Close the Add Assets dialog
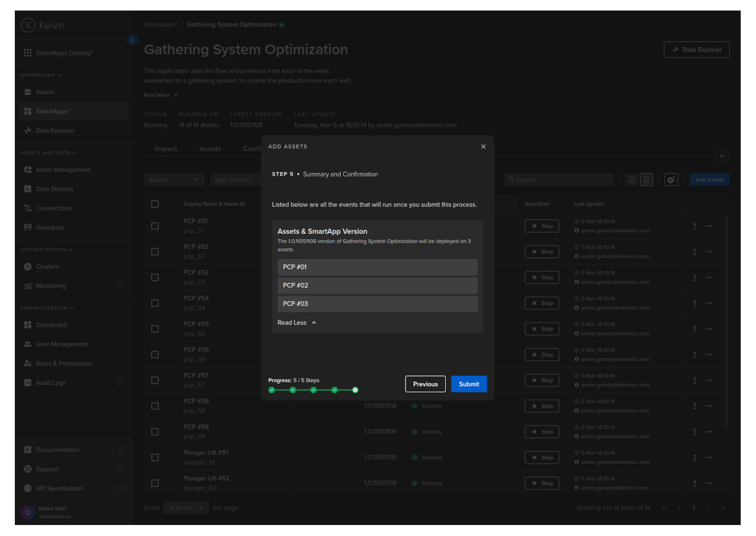 (483, 147)
